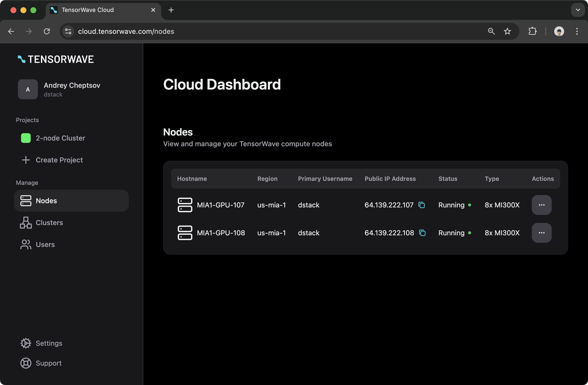Reload the TensorWave page

[x=47, y=31]
